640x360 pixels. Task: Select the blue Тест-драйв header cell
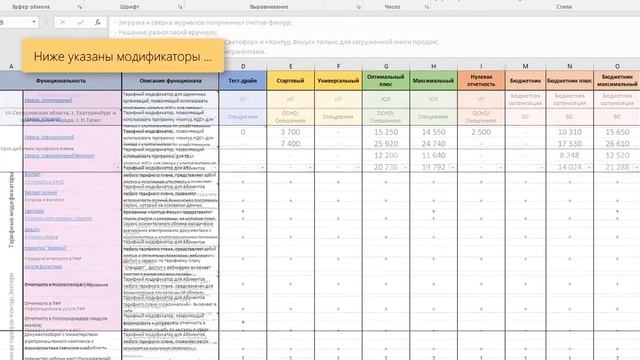(243, 80)
